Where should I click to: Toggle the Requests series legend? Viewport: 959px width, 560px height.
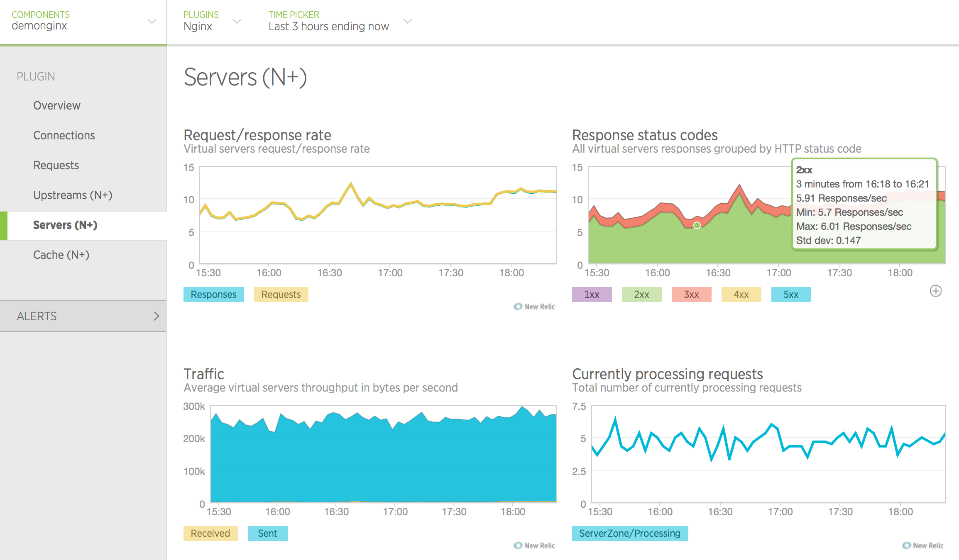tap(281, 294)
